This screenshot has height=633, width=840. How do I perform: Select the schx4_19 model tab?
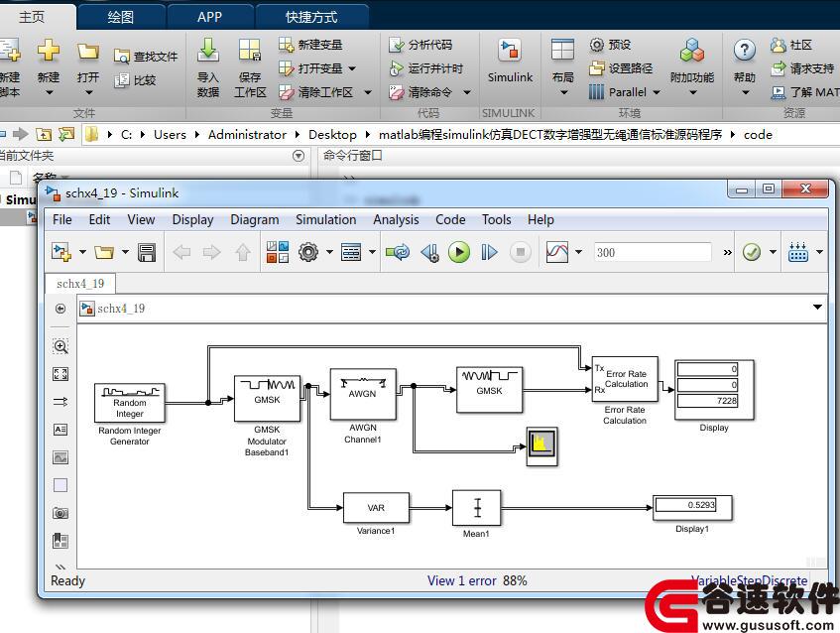80,284
